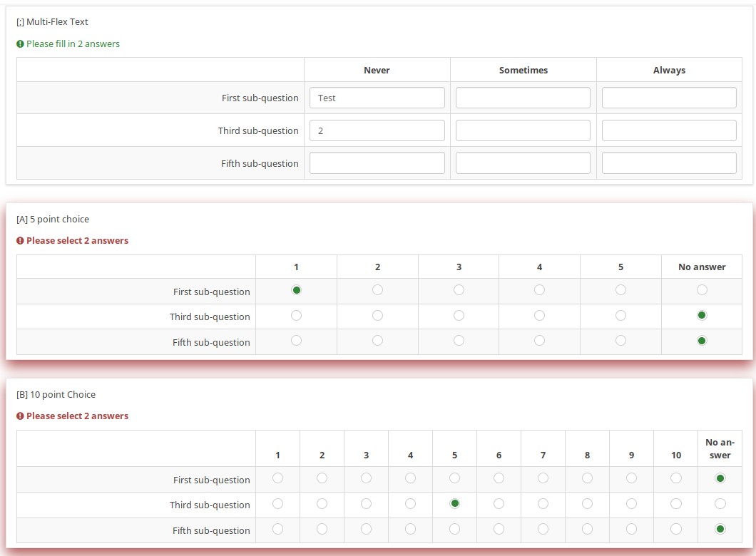
Task: Click the red warning icon in 10 point Choice
Action: point(20,416)
